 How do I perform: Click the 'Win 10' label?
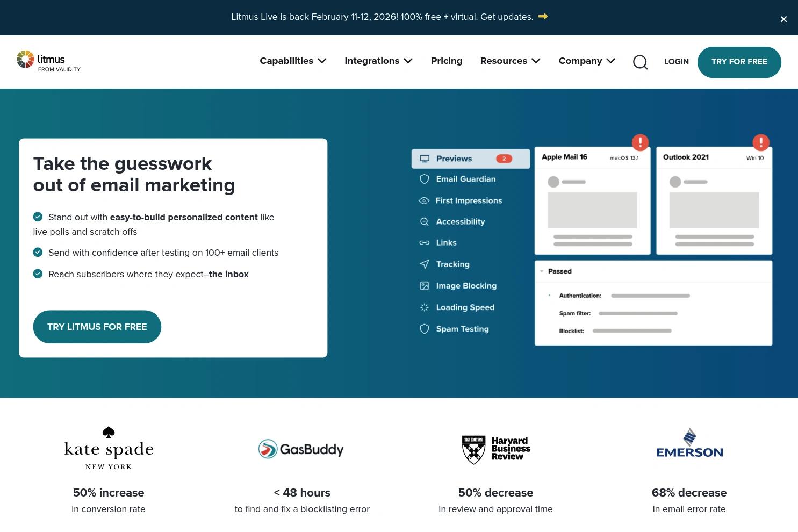click(x=755, y=158)
